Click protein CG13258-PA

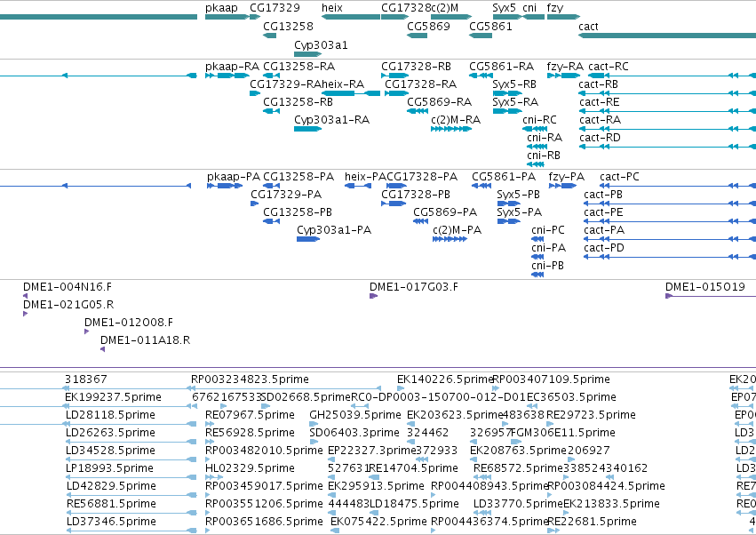click(272, 186)
